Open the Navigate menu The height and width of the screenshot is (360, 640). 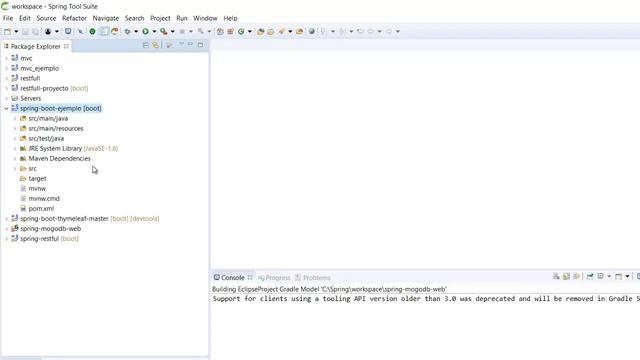(106, 18)
